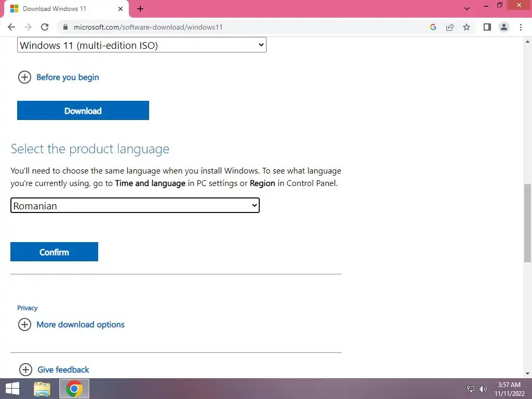Viewport: 532px width, 399px height.
Task: Click the Select the product language heading
Action: tap(90, 149)
